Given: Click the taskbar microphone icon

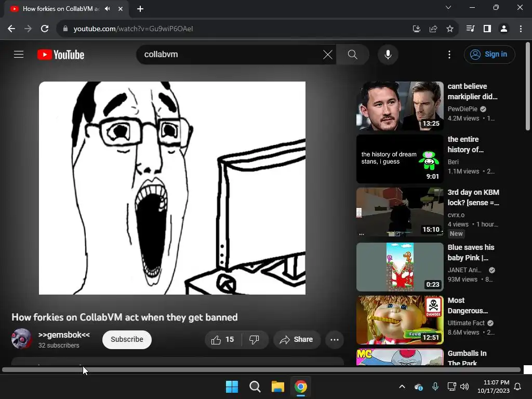Looking at the screenshot, I should point(435,387).
